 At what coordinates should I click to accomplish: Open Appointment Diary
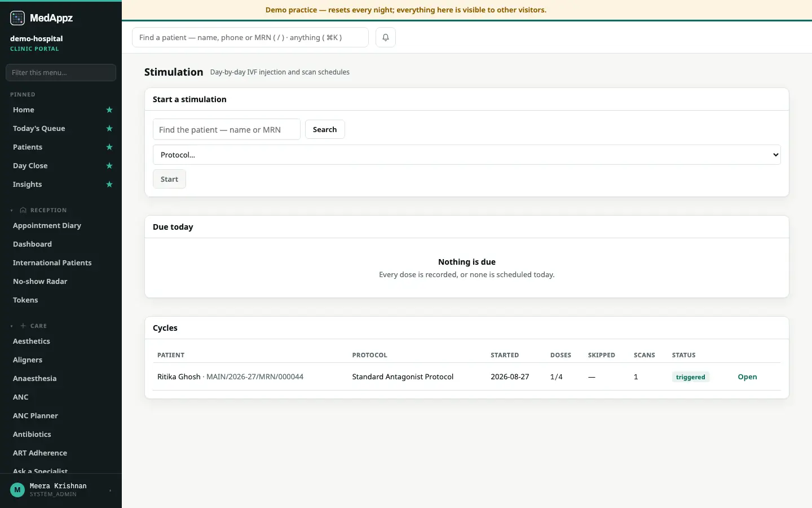(47, 226)
